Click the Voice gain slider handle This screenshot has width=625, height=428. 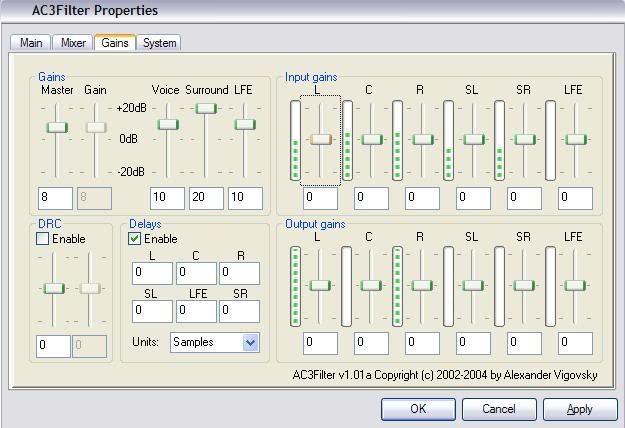[168, 124]
